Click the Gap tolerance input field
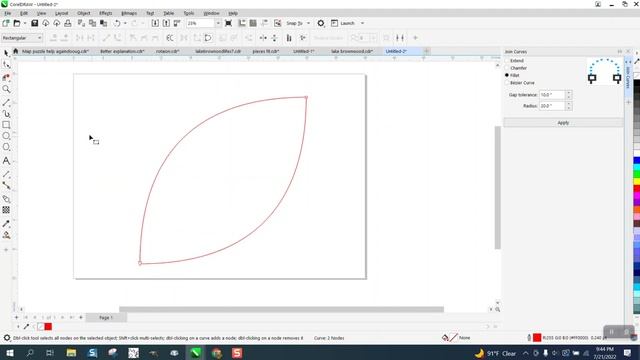640x360 pixels. [x=552, y=95]
